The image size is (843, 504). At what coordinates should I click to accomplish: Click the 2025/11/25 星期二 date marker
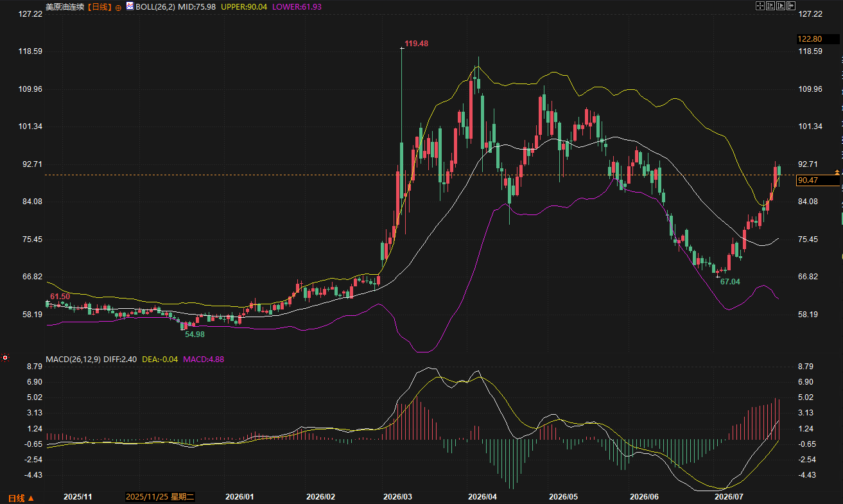pos(160,497)
